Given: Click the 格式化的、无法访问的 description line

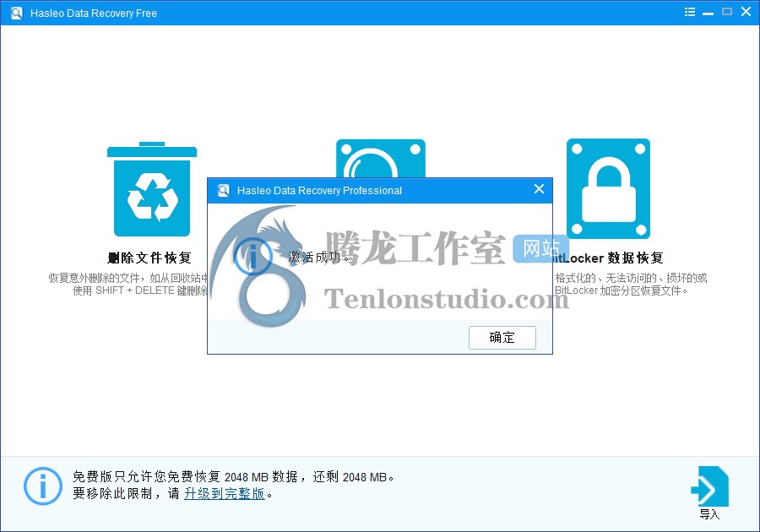Looking at the screenshot, I should tap(631, 278).
